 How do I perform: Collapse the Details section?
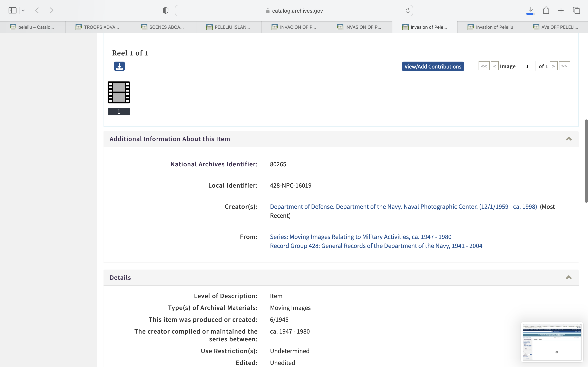(x=569, y=277)
